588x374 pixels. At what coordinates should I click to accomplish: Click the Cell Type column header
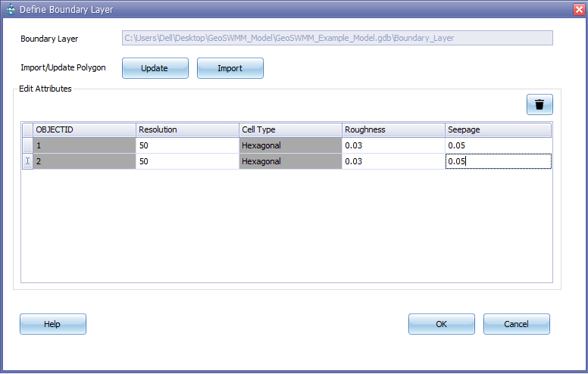(x=290, y=129)
